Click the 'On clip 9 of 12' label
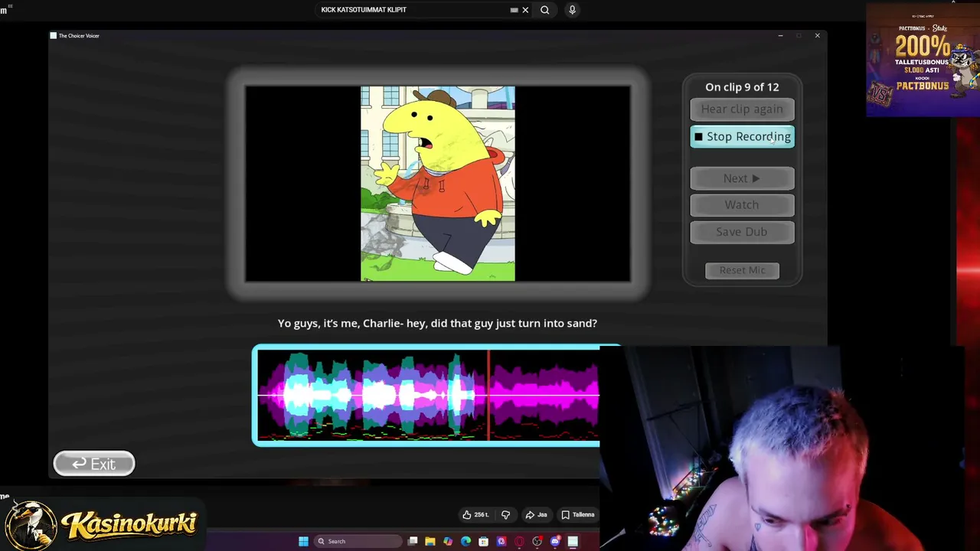 [x=742, y=87]
